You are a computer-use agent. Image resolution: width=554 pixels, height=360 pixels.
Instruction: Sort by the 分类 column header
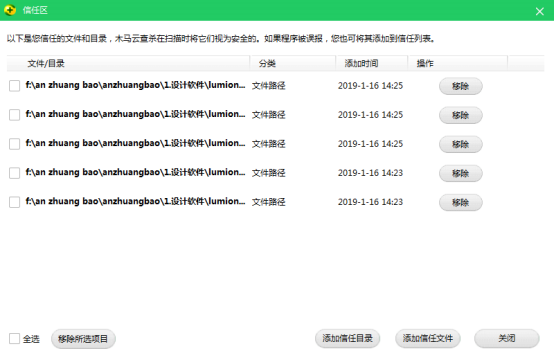293,64
